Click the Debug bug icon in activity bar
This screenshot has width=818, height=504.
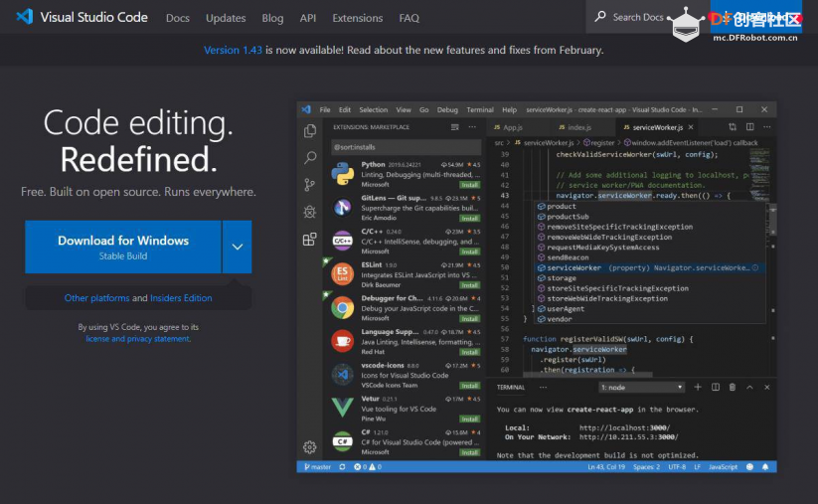click(x=310, y=212)
